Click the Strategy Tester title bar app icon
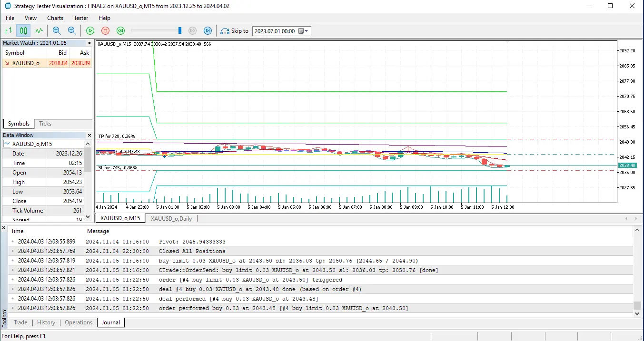 click(7, 6)
